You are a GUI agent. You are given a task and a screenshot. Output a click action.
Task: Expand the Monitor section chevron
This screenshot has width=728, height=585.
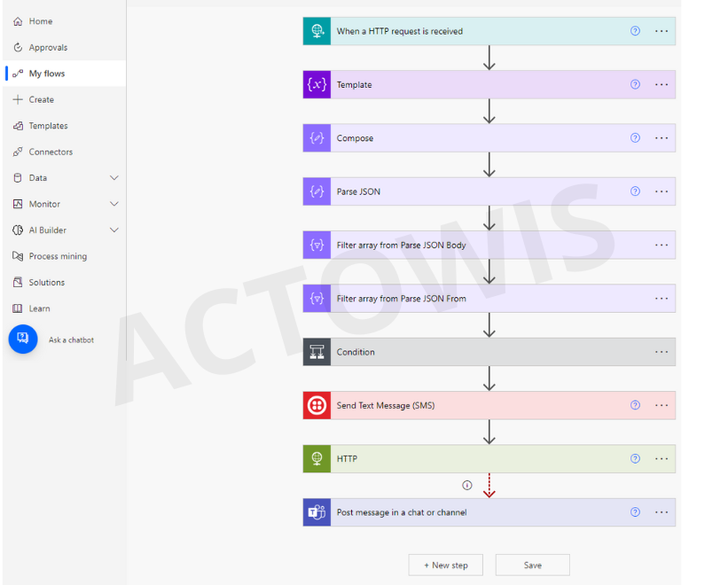point(114,204)
